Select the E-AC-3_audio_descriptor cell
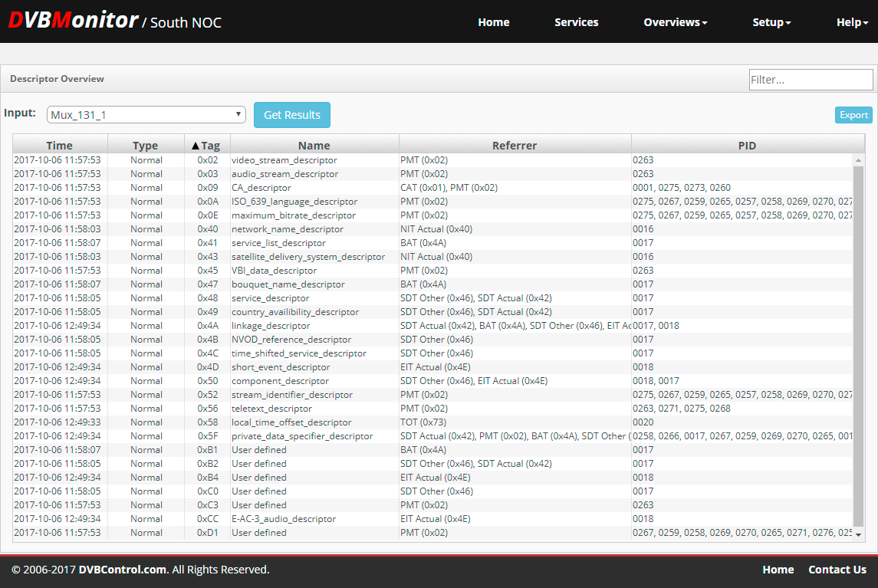Screen dimensions: 878x588 tap(283, 519)
